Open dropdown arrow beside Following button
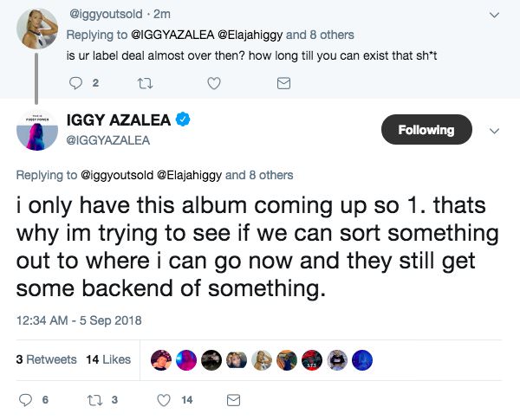Image resolution: width=520 pixels, height=420 pixels. 494,131
